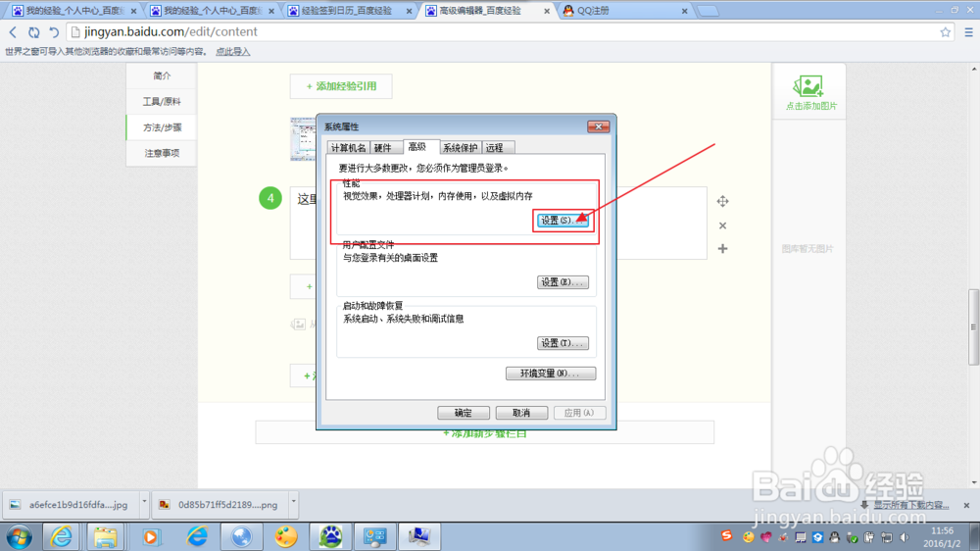
Task: Add a step with the plus icon beside step 4
Action: tap(722, 249)
